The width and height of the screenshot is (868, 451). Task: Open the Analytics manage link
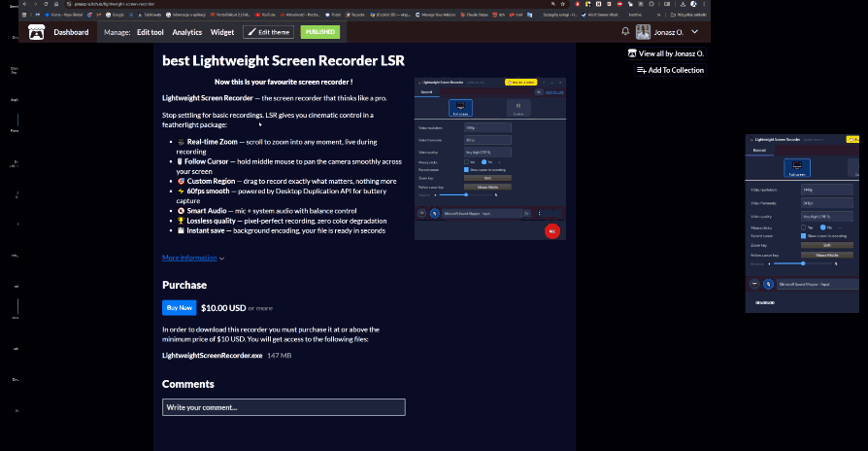(187, 32)
